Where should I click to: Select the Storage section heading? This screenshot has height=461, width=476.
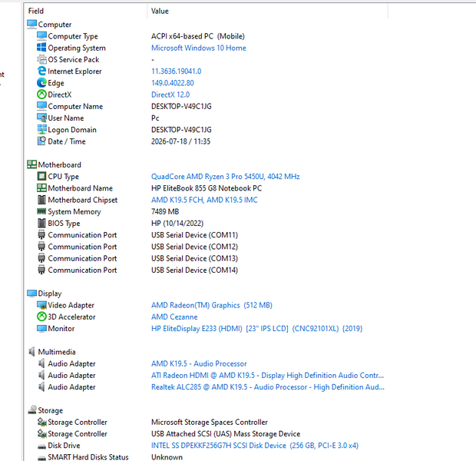click(x=51, y=410)
